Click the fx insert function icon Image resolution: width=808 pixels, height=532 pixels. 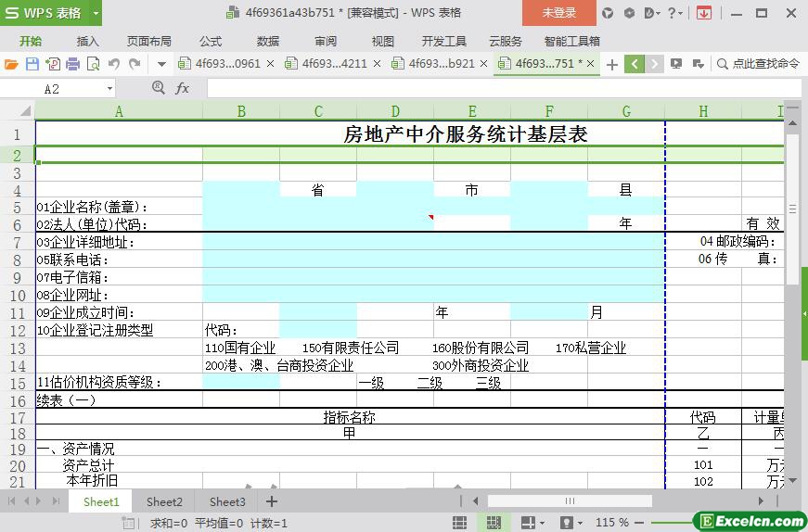(182, 88)
